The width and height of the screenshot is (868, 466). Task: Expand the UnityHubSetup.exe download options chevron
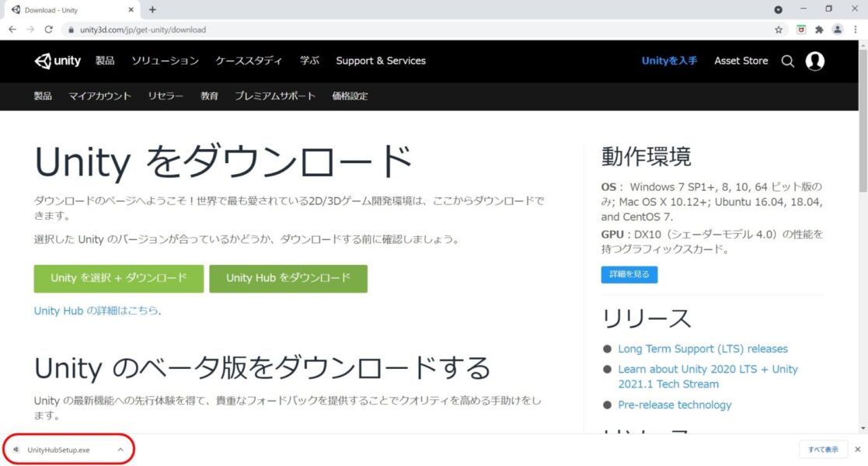(120, 450)
